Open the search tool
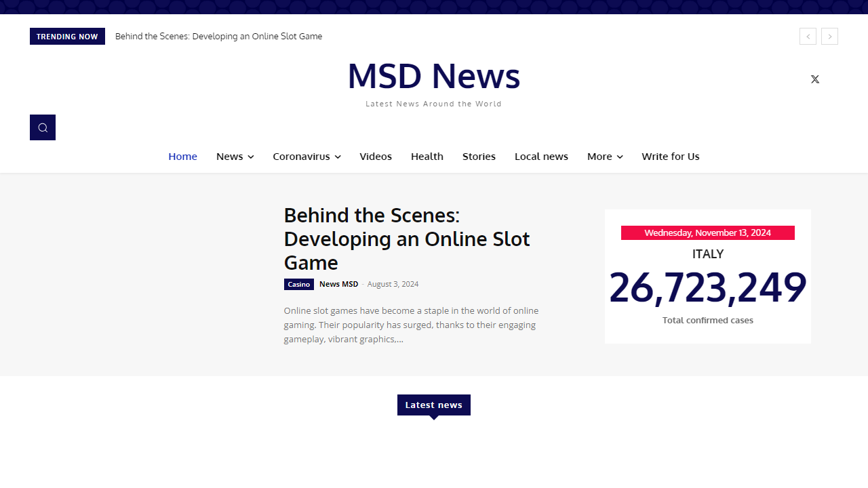868x488 pixels. coord(42,127)
